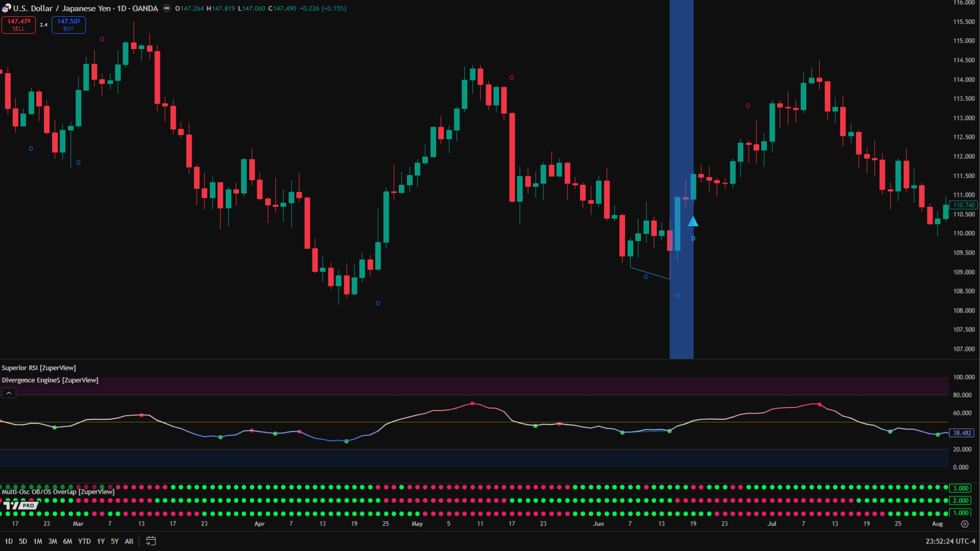This screenshot has height=551, width=980.
Task: Switch to YTD date range
Action: [84, 541]
